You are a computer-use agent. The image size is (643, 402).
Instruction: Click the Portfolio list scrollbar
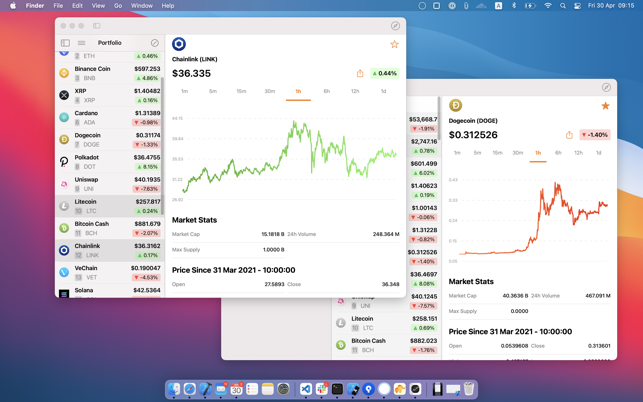pos(162,146)
